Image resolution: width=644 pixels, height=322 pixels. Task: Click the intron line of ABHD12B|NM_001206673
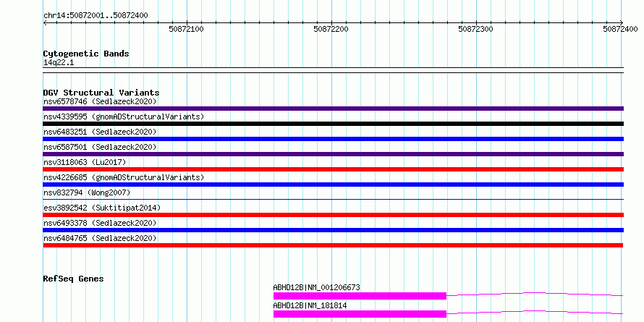pos(535,294)
